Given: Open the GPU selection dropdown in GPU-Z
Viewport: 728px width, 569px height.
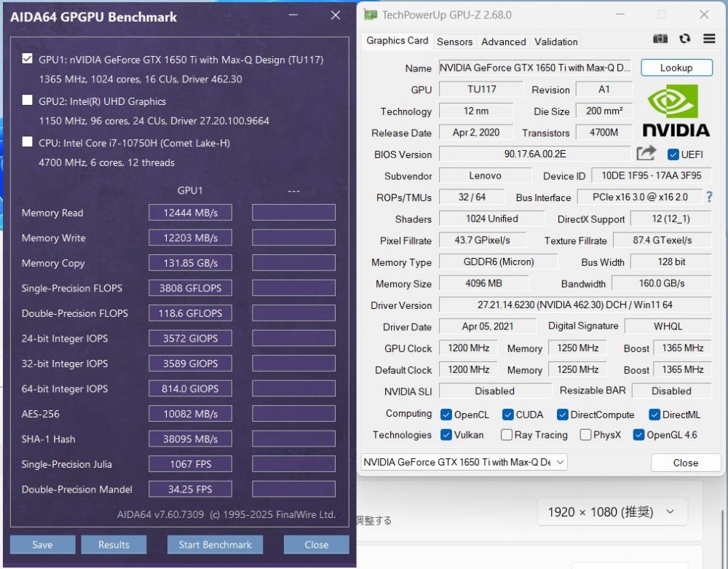Looking at the screenshot, I should [464, 462].
